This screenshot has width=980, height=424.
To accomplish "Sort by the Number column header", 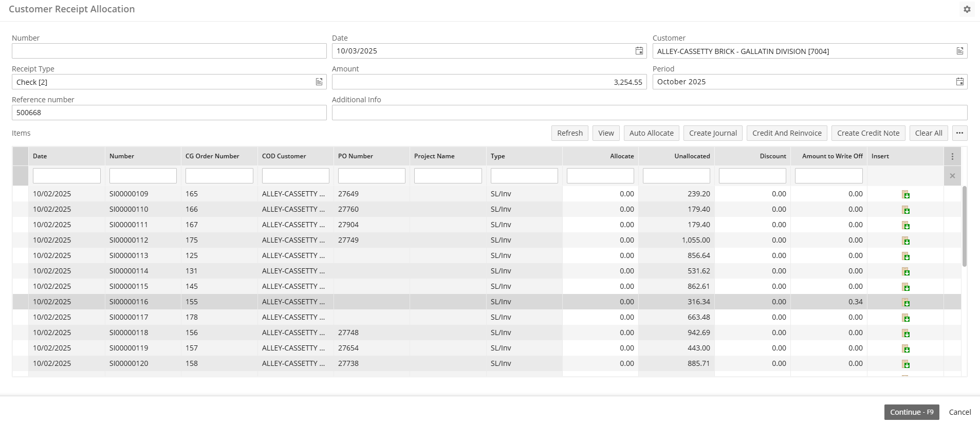I will tap(122, 156).
